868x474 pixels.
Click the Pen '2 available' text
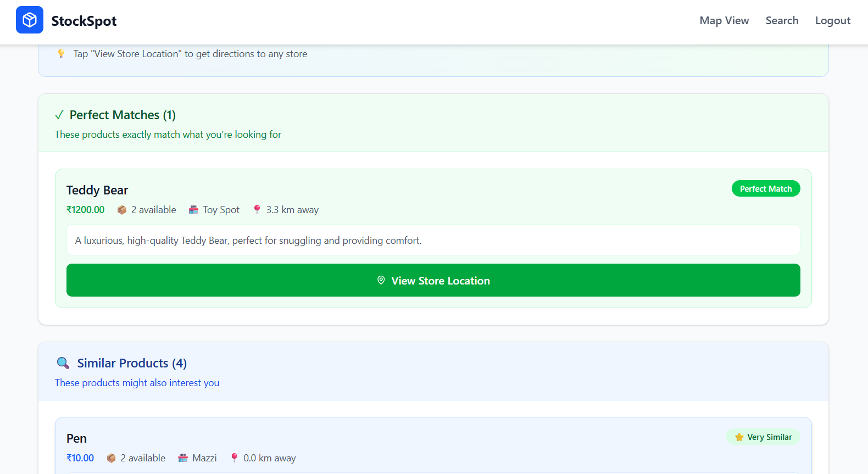click(143, 458)
